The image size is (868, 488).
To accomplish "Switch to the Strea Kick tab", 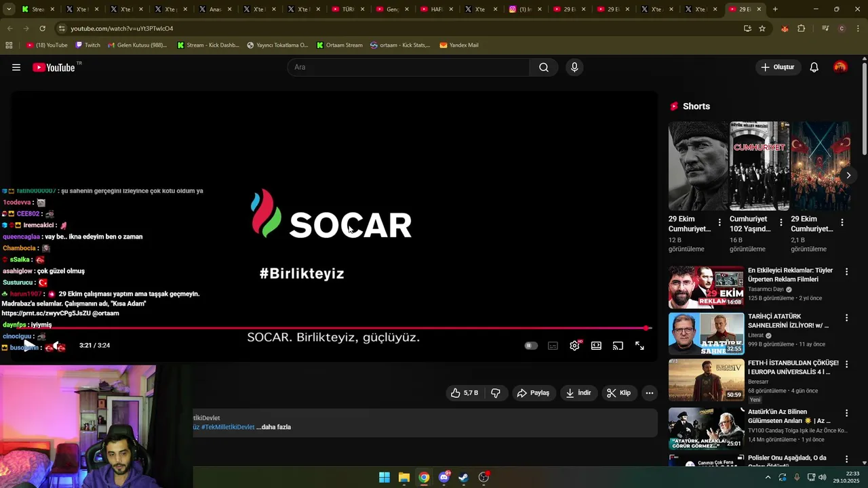I will click(38, 9).
